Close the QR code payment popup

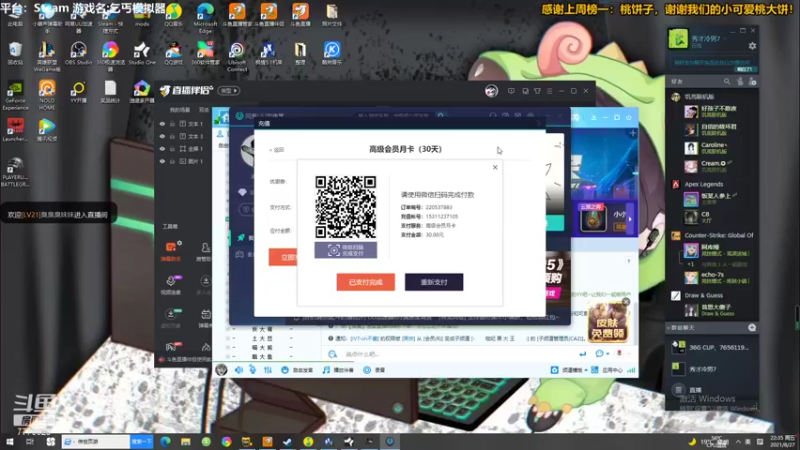tap(495, 167)
